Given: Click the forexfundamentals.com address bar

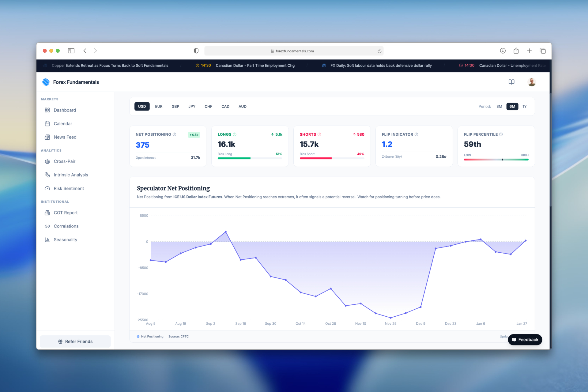Looking at the screenshot, I should tap(294, 51).
